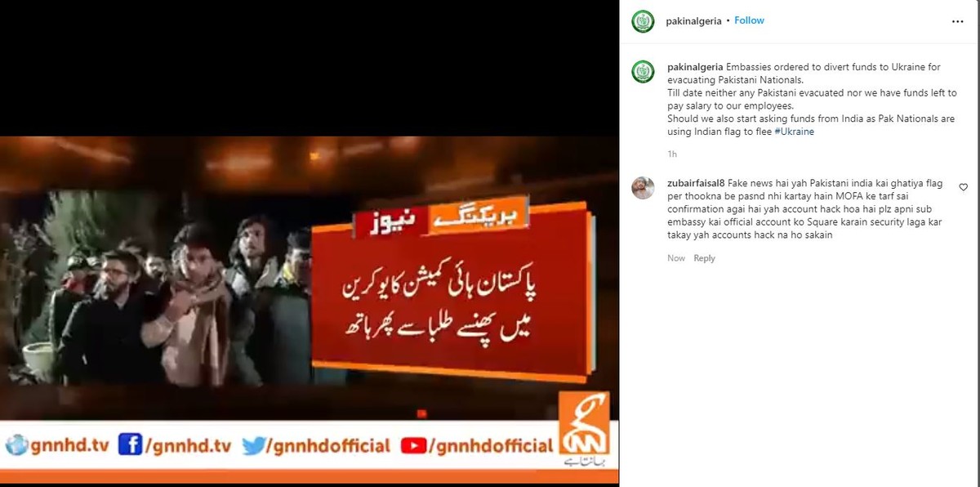Reply to zubairfaisal8's comment
980x487 pixels.
(704, 258)
